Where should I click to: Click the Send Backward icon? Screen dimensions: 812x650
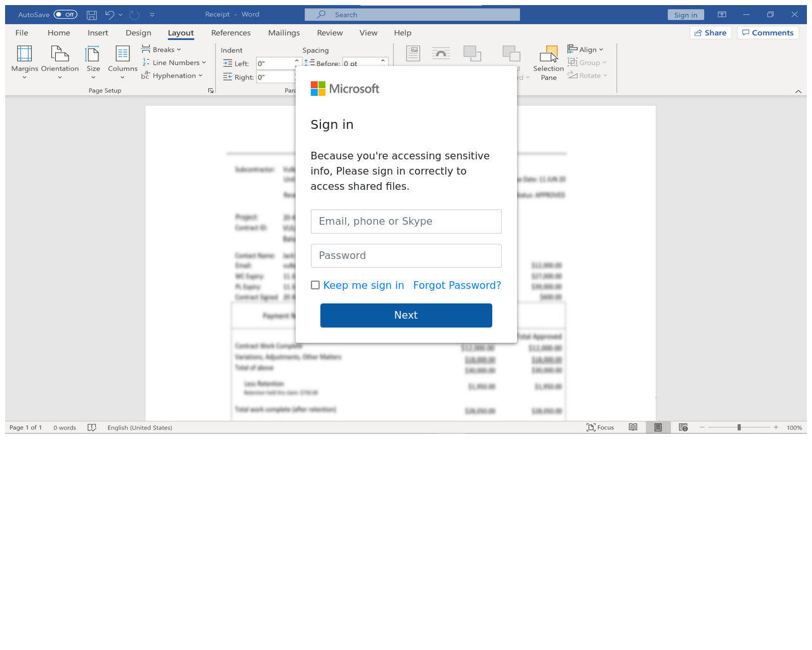(x=511, y=54)
